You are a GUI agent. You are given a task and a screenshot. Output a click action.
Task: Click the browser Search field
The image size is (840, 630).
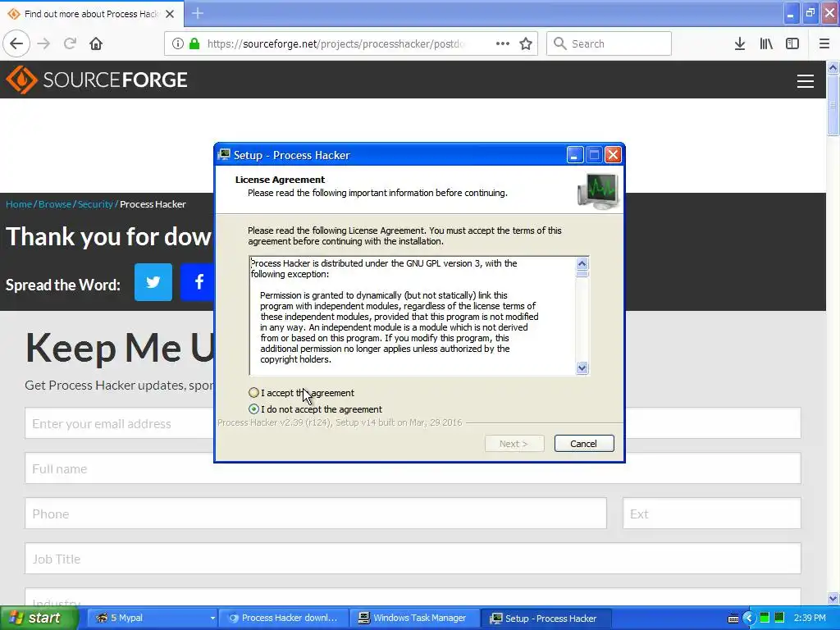point(609,43)
